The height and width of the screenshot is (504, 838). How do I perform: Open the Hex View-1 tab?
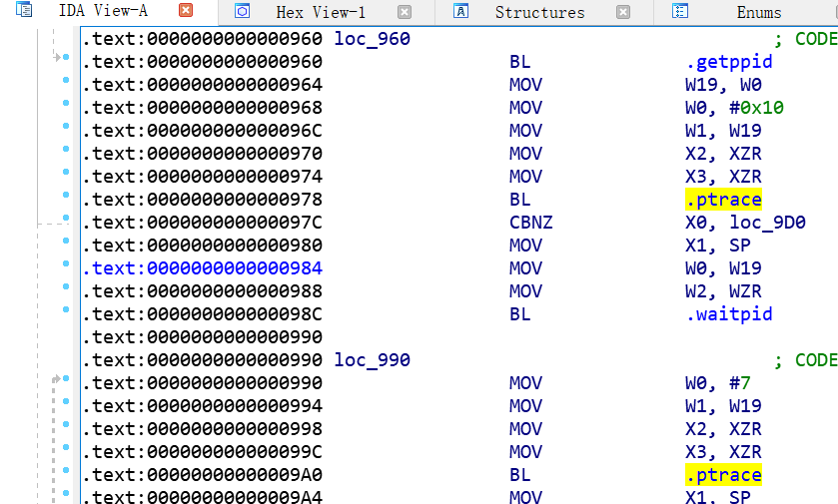tap(321, 12)
